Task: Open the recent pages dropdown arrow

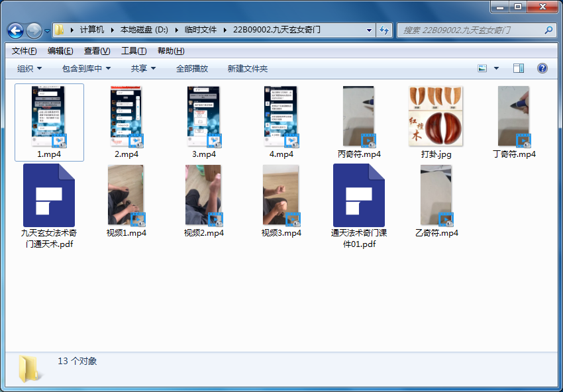Action: [47, 31]
